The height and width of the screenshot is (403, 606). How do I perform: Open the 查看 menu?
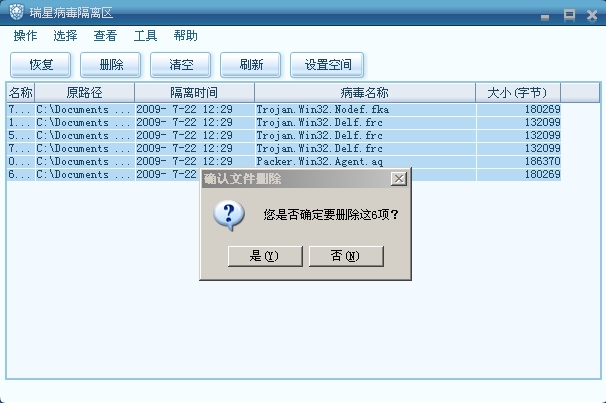105,36
